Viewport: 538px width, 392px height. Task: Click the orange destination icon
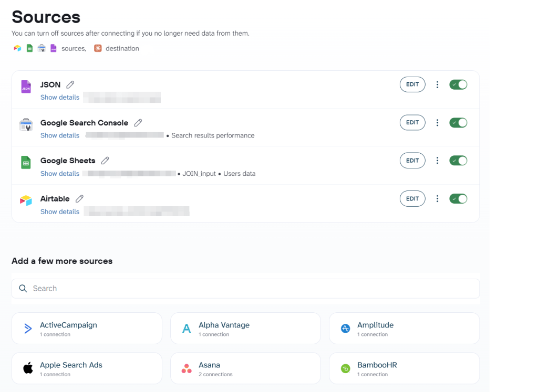[98, 48]
